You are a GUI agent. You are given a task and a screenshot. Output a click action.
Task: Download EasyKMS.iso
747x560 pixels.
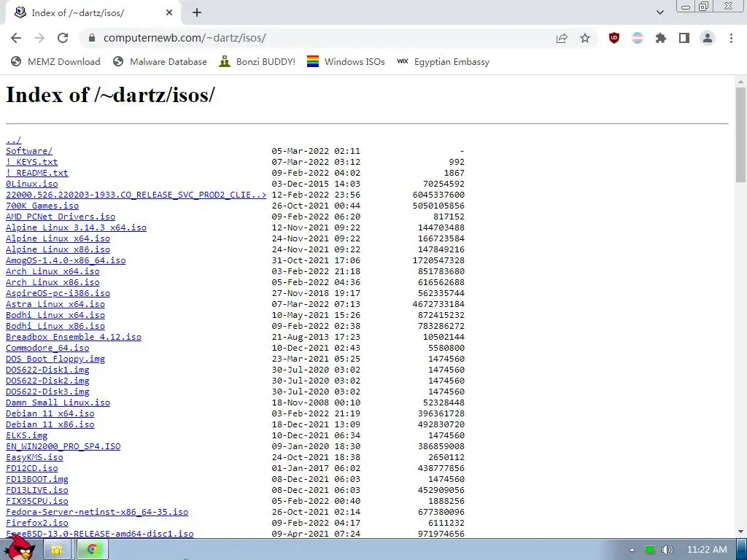click(x=34, y=458)
